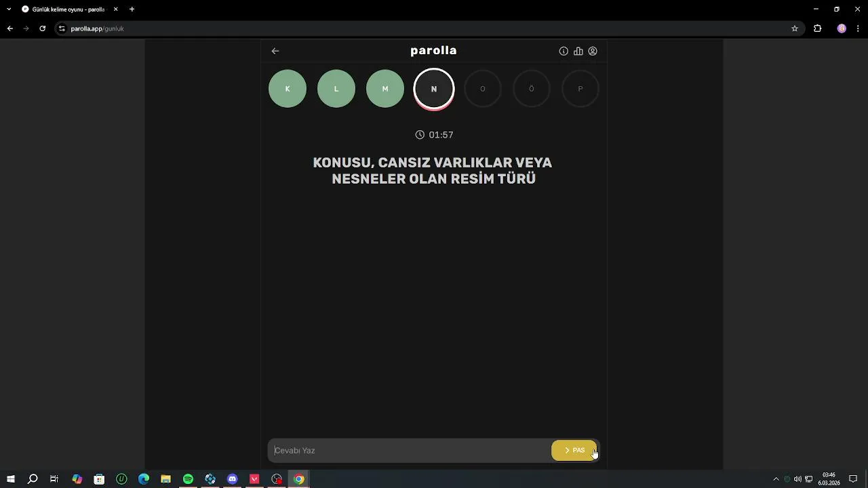868x488 pixels.
Task: Open network settings in tray
Action: click(x=808, y=479)
